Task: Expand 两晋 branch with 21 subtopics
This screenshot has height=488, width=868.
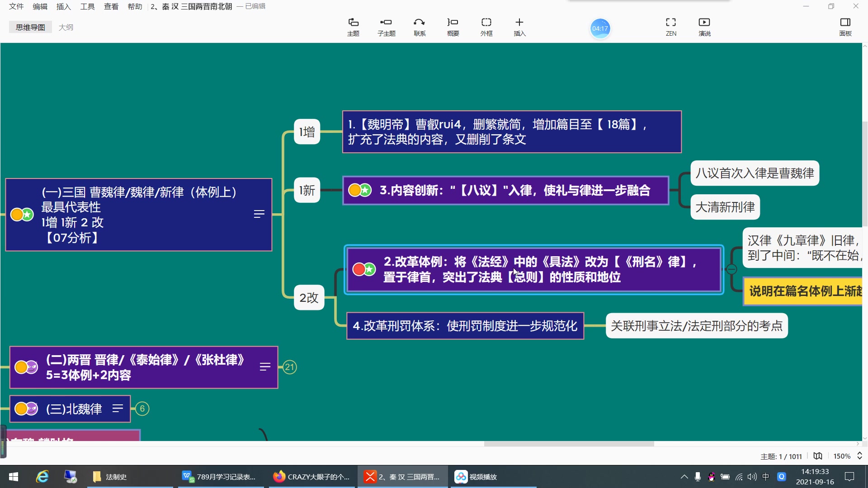Action: click(290, 367)
